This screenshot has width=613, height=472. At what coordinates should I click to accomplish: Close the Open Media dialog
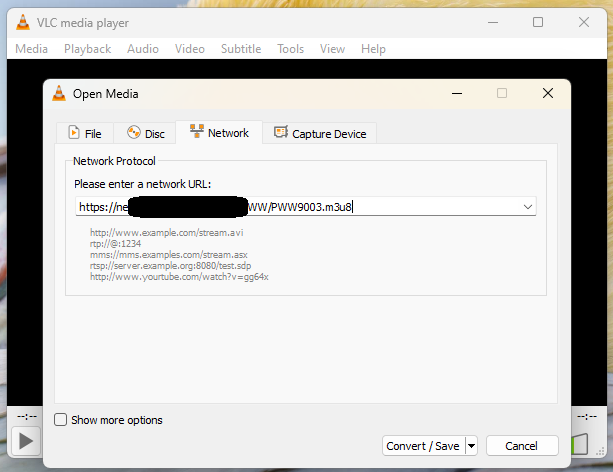pyautogui.click(x=548, y=93)
